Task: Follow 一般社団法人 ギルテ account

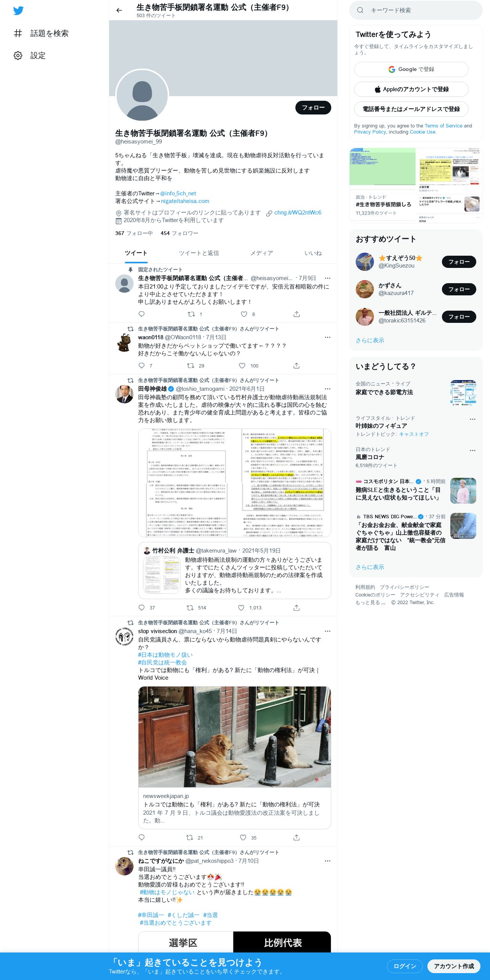Action: pyautogui.click(x=459, y=317)
